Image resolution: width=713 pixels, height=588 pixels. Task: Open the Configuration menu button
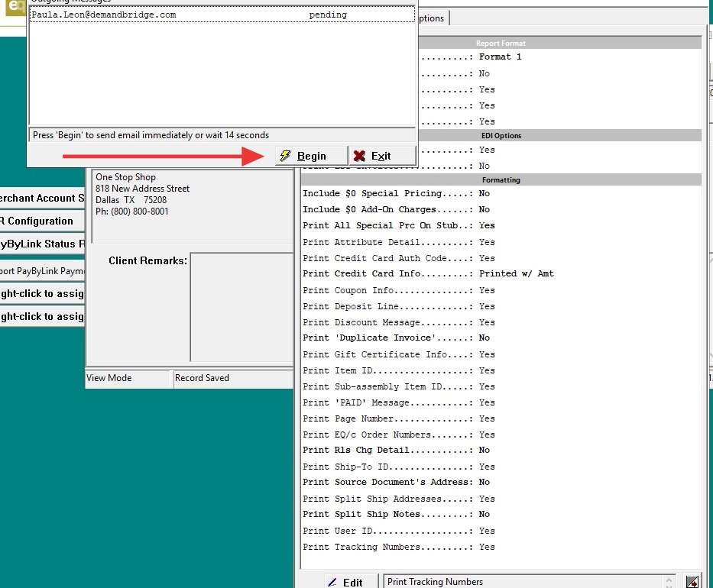click(42, 221)
